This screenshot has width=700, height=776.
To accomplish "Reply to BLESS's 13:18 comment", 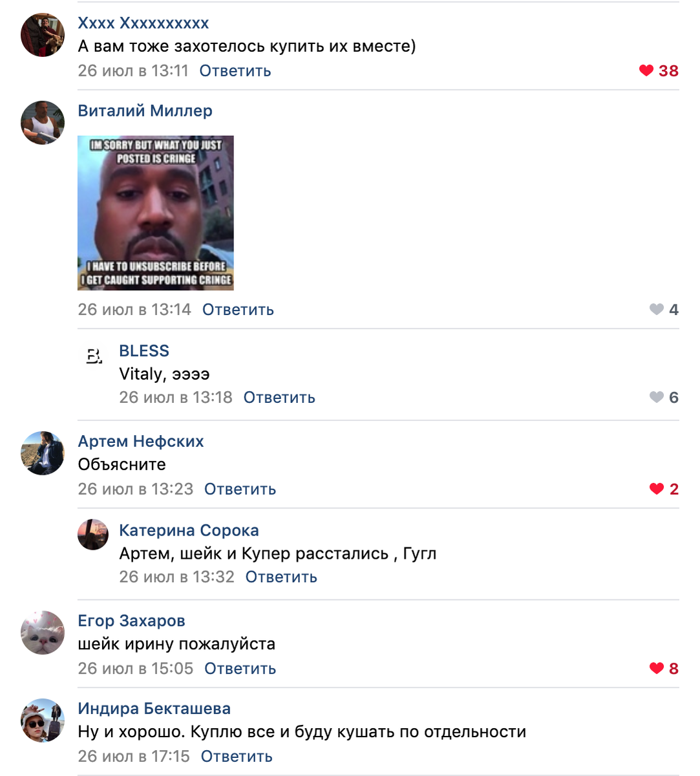I will (279, 397).
